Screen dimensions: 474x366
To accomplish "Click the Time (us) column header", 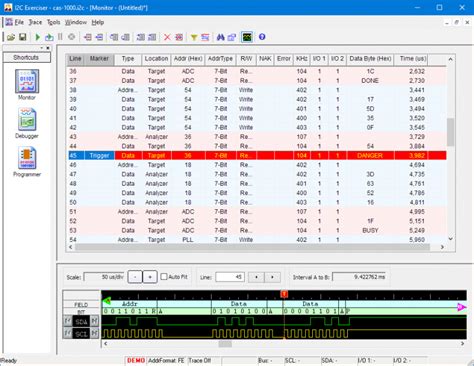I will pos(413,59).
